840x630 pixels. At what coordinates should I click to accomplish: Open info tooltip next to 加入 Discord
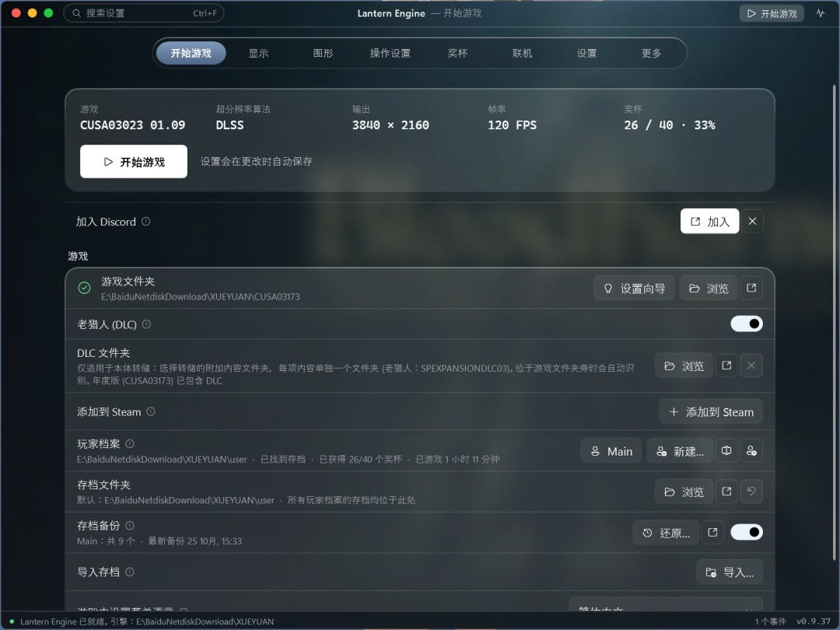tap(145, 221)
